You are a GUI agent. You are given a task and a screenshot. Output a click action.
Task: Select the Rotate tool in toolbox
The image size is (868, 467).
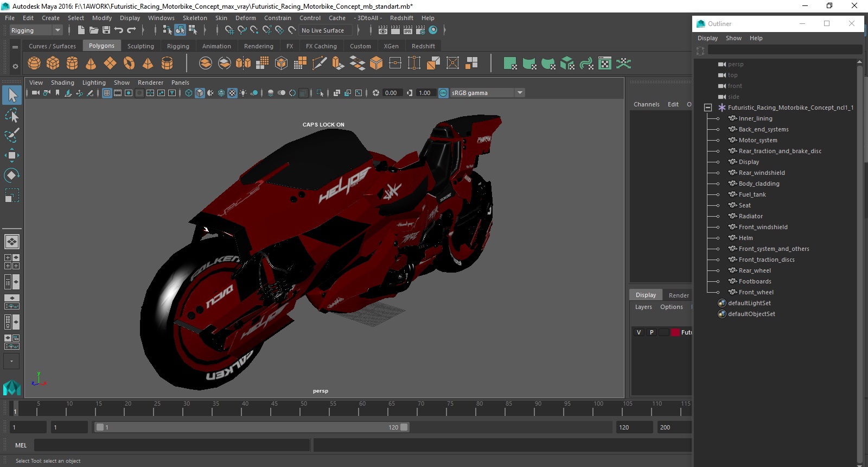12,175
